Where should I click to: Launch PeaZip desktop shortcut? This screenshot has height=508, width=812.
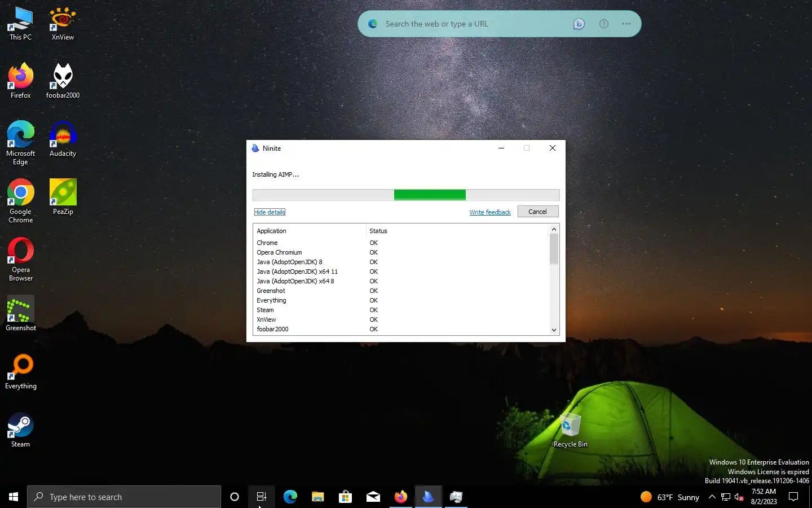pos(63,198)
